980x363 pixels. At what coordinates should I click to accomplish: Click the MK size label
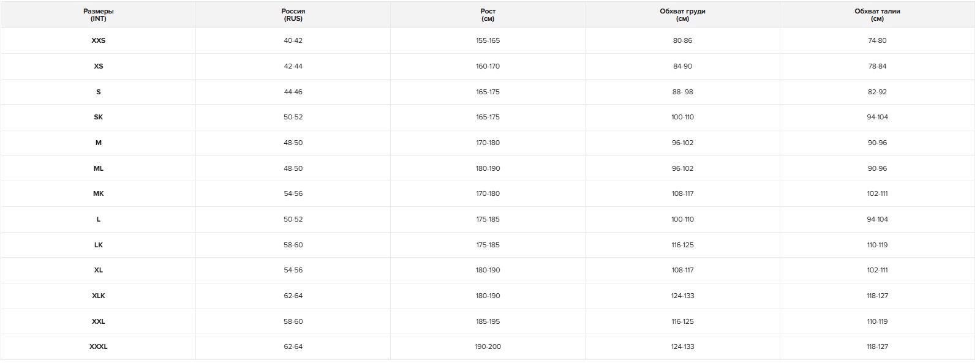click(98, 193)
